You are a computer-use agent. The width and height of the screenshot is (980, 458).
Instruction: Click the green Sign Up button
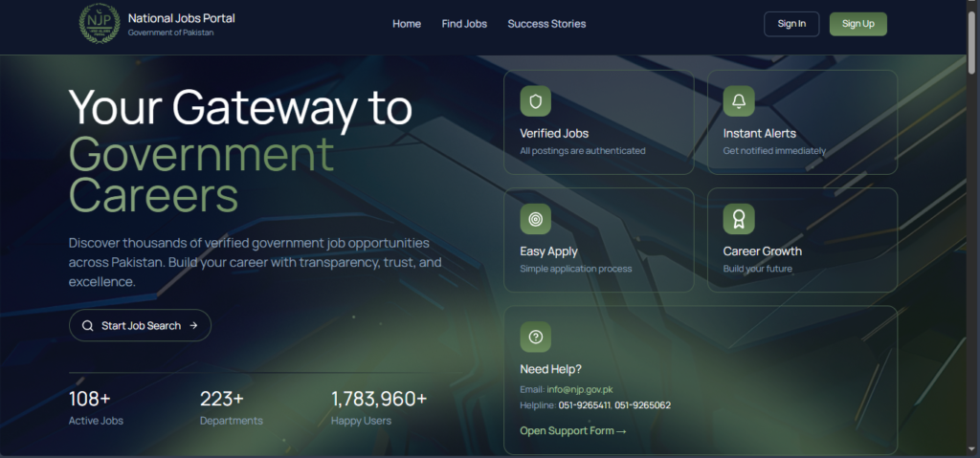click(858, 24)
